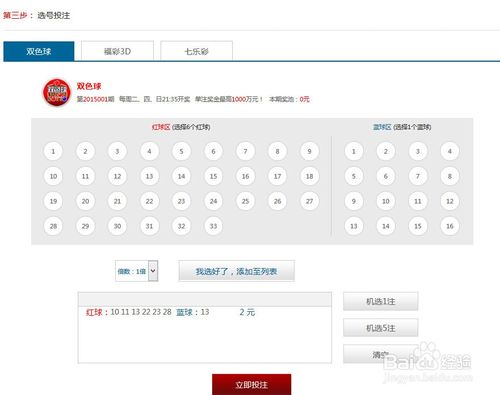Screen dimensions: 500x395
Task: Pick blue ball number 11
Action: click(x=418, y=201)
